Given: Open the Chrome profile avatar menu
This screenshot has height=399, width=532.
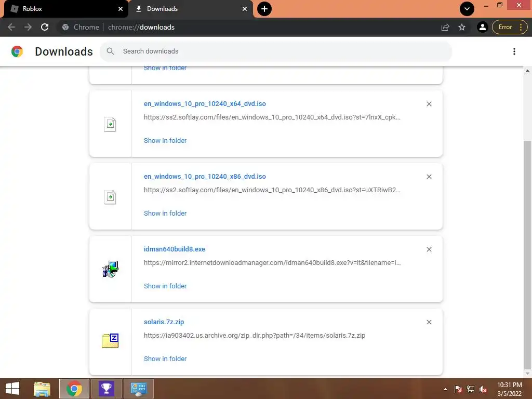Looking at the screenshot, I should [x=482, y=27].
